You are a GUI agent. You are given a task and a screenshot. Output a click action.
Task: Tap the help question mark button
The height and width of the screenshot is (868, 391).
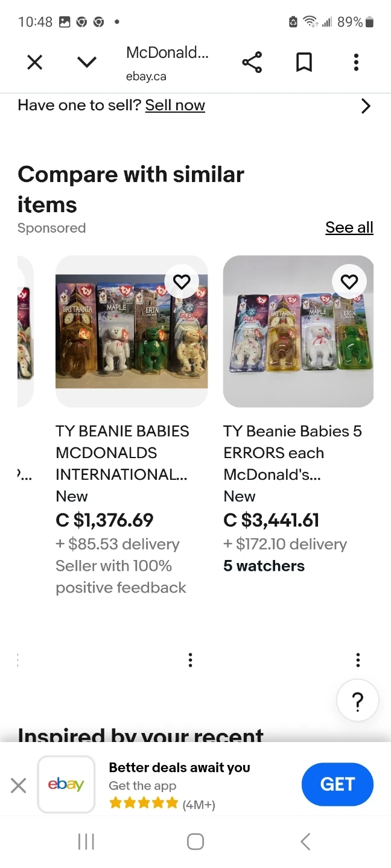click(x=357, y=701)
